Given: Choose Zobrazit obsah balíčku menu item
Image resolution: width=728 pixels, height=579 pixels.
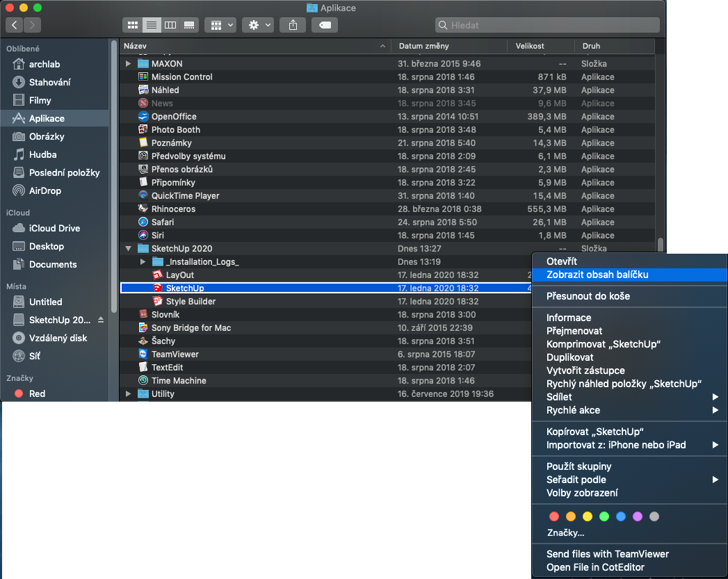Looking at the screenshot, I should pos(629,275).
